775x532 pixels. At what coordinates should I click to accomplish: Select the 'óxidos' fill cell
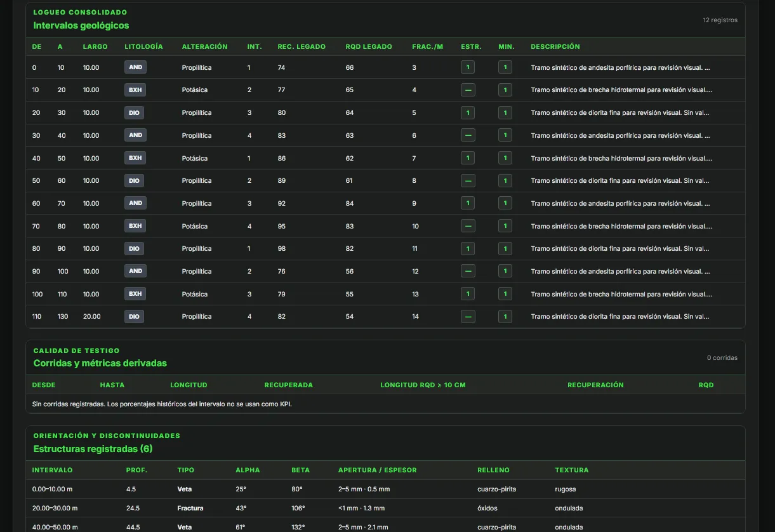click(487, 509)
